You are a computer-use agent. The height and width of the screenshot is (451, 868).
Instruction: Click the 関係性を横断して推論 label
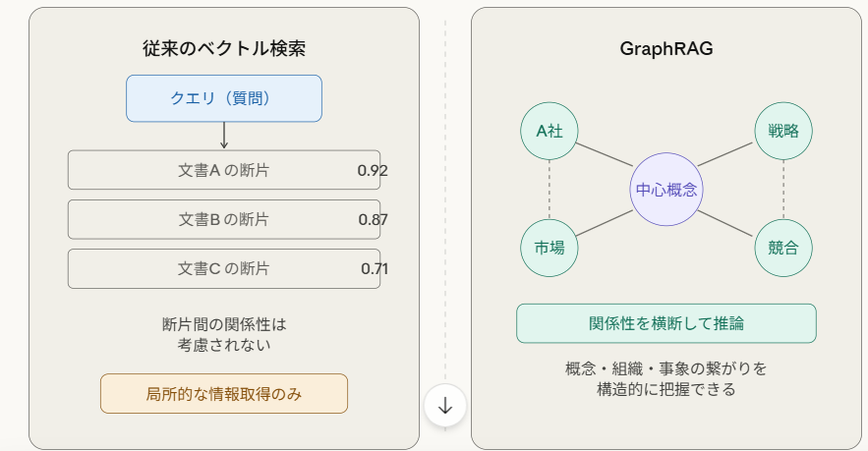[x=666, y=323]
